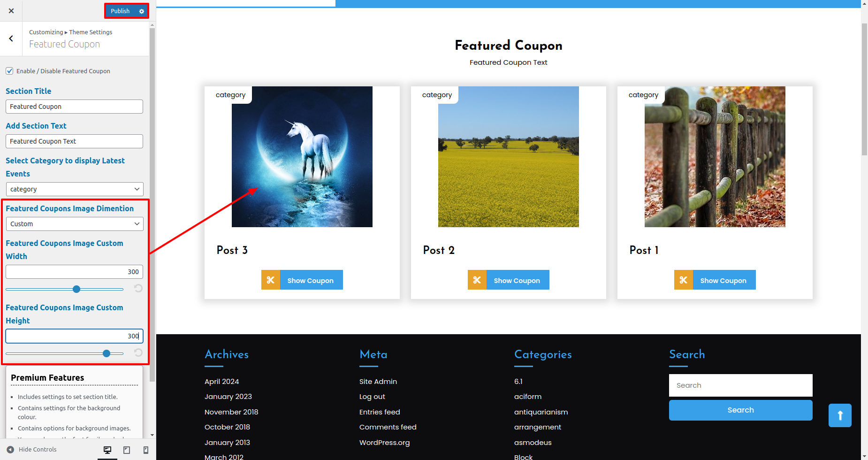Open the 6.1 category link
868x460 pixels.
click(x=518, y=382)
